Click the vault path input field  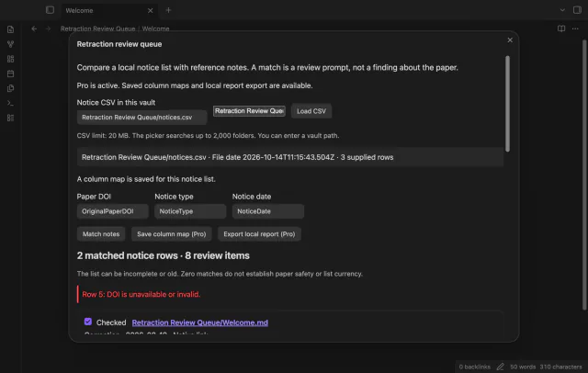click(249, 111)
